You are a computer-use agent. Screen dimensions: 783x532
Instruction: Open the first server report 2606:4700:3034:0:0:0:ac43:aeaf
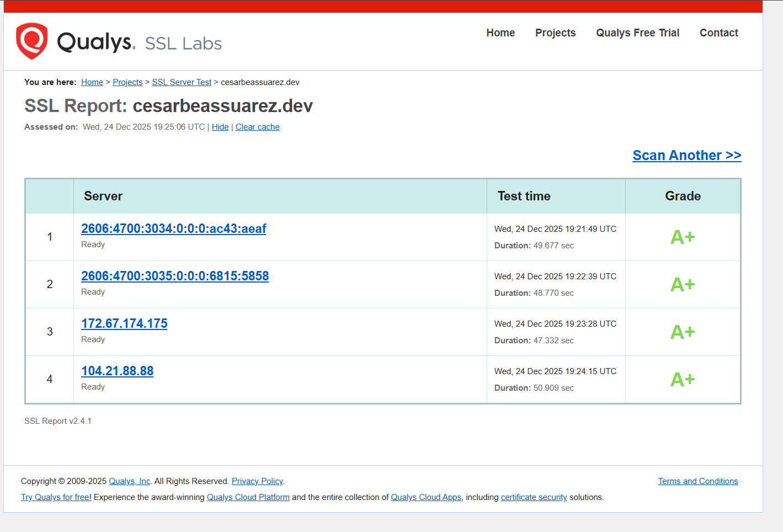pyautogui.click(x=173, y=228)
